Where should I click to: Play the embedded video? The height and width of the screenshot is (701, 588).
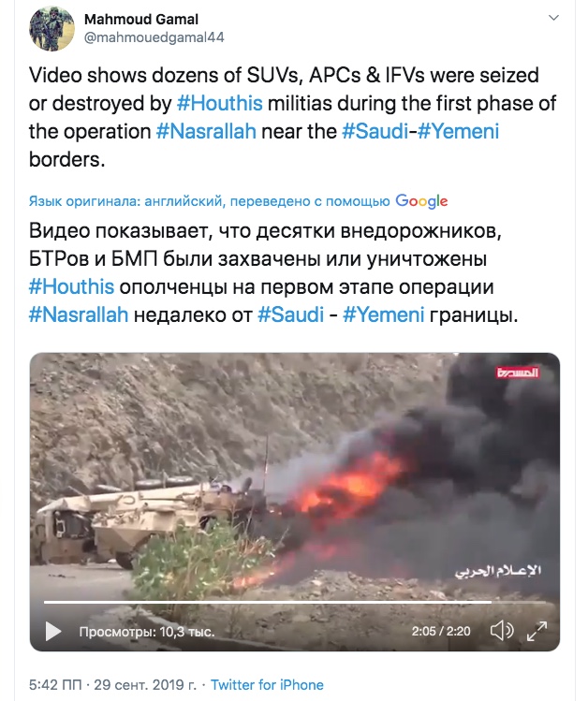[x=53, y=631]
